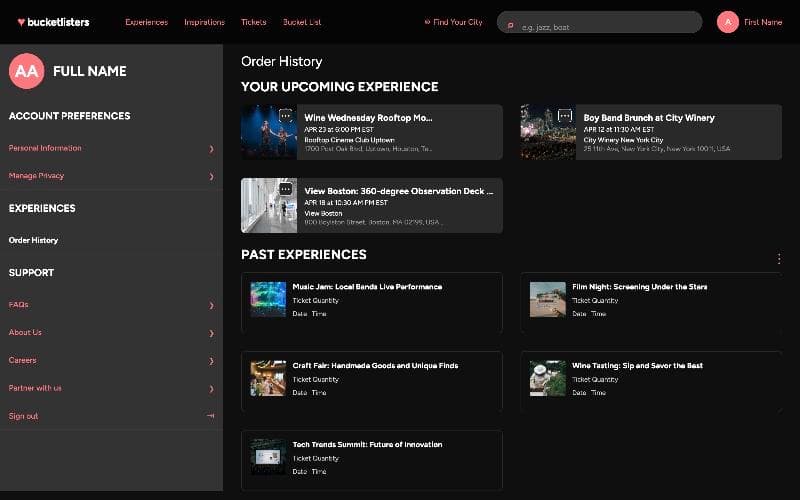Click the Music Jam thumbnail image
The image size is (800, 500).
pyautogui.click(x=268, y=299)
